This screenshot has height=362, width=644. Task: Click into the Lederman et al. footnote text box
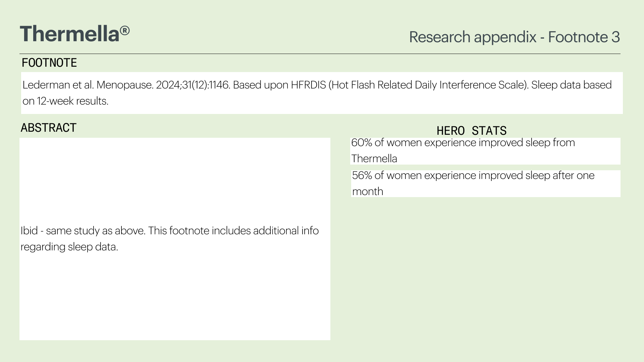coord(322,93)
